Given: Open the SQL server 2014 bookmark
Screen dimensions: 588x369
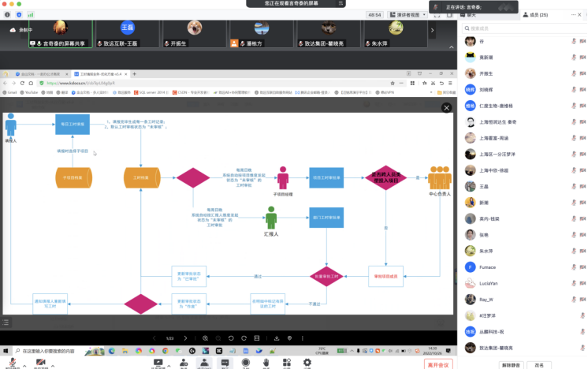Looking at the screenshot, I should (x=151, y=92).
